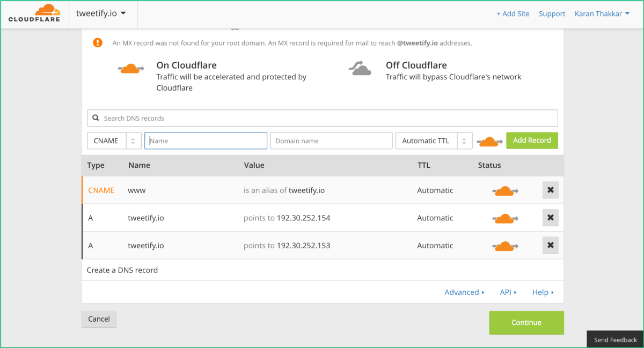Image resolution: width=644 pixels, height=348 pixels.
Task: Click the 'Create a DNS record' text
Action: click(x=122, y=270)
